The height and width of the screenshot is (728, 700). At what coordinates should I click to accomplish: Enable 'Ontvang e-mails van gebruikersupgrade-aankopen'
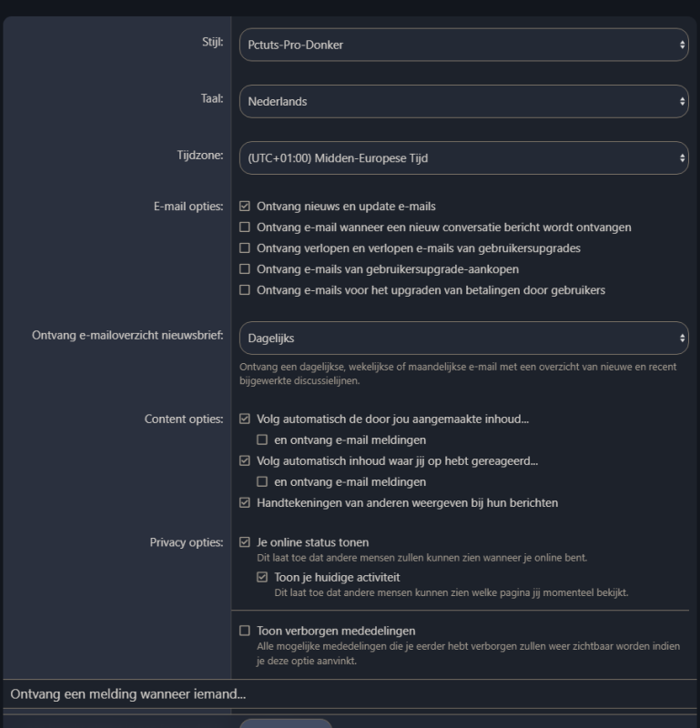point(245,269)
